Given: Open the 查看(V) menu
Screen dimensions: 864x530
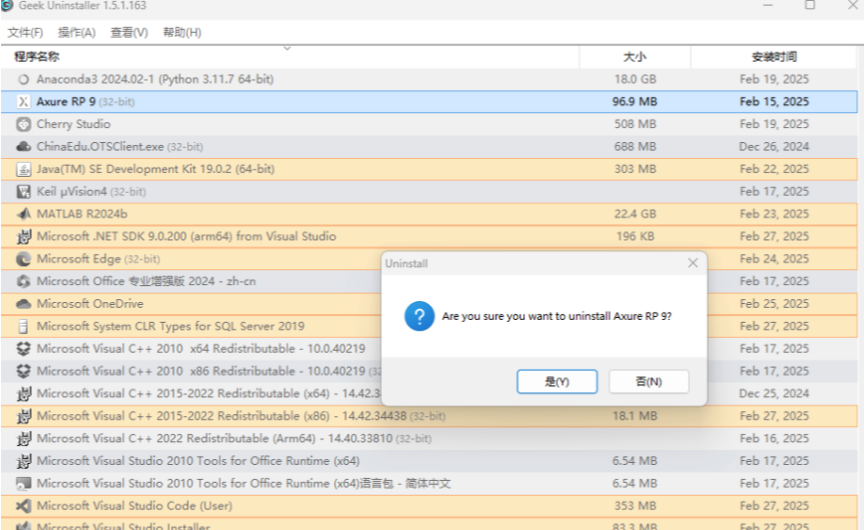Looking at the screenshot, I should (129, 33).
